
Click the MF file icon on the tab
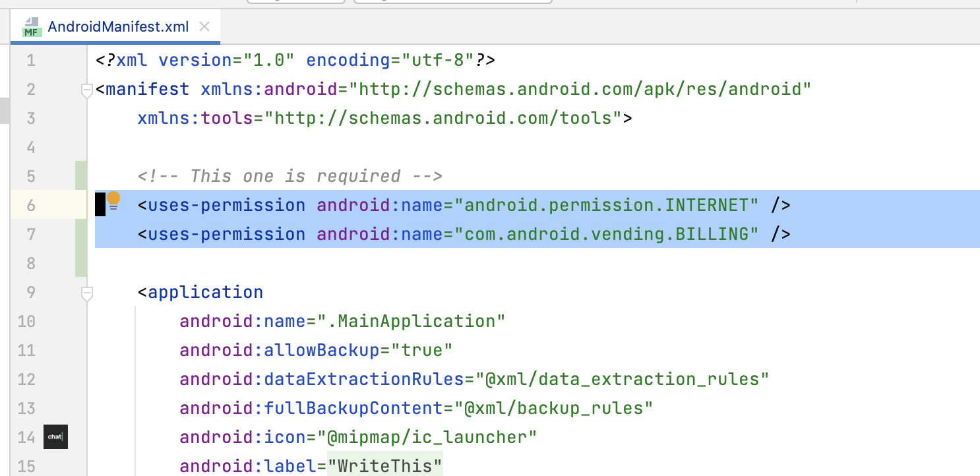click(x=30, y=27)
